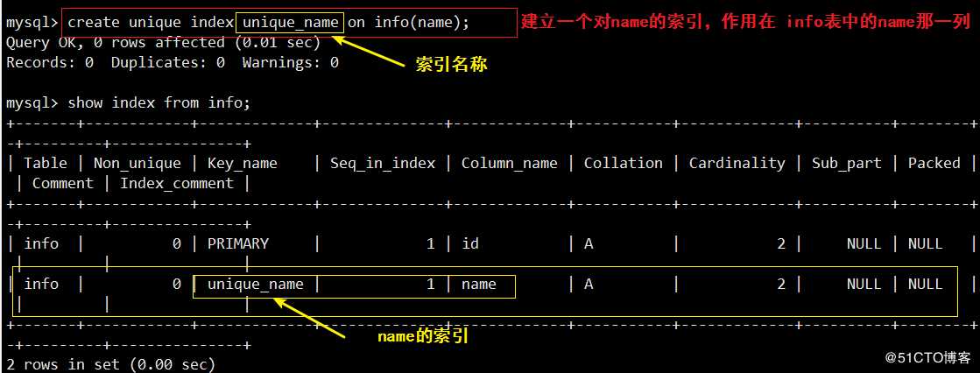Click Non_unique '0' in the unique_name row

pos(177,285)
